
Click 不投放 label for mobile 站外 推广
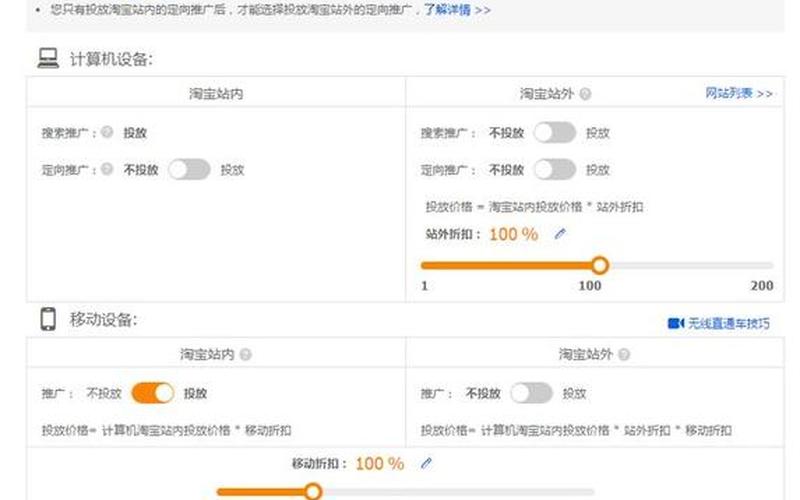[483, 393]
